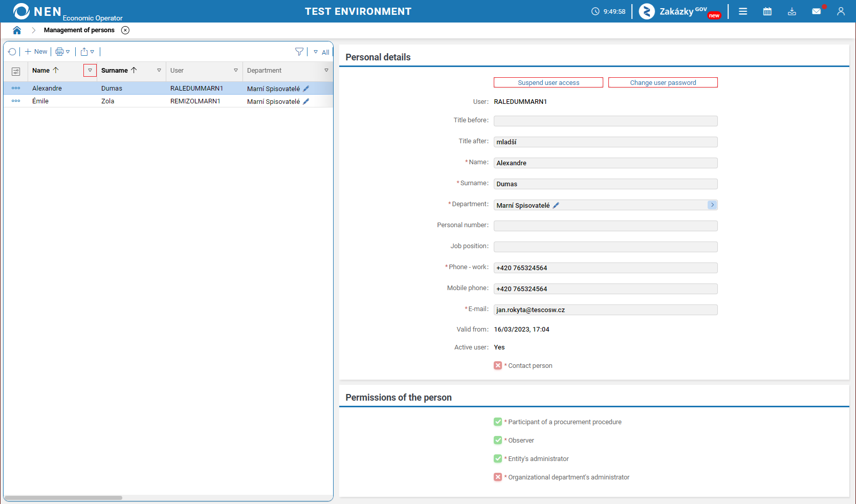The width and height of the screenshot is (856, 504).
Task: Refresh the persons list
Action: coord(12,52)
